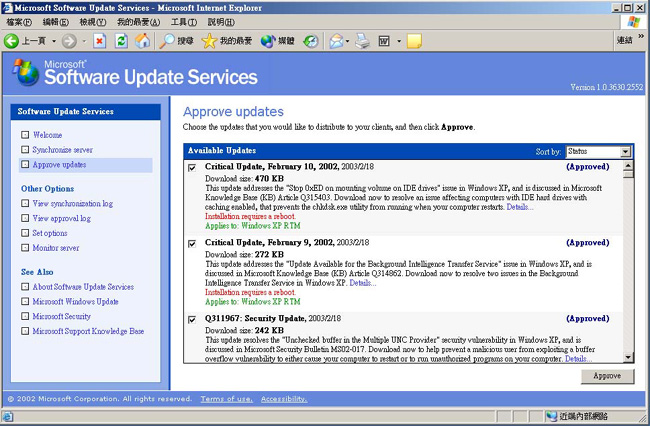Open Details link for Q311967 update
This screenshot has width=650, height=426.
point(578,358)
